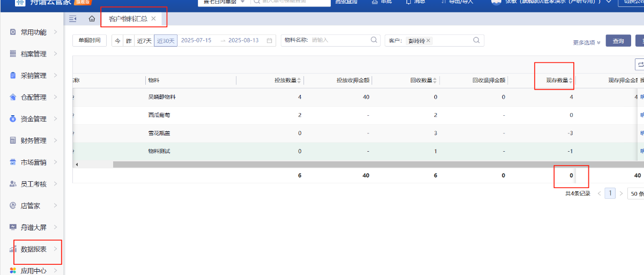Image resolution: width=644 pixels, height=275 pixels.
Task: Open 仓配管理 sidebar menu
Action: 34,98
